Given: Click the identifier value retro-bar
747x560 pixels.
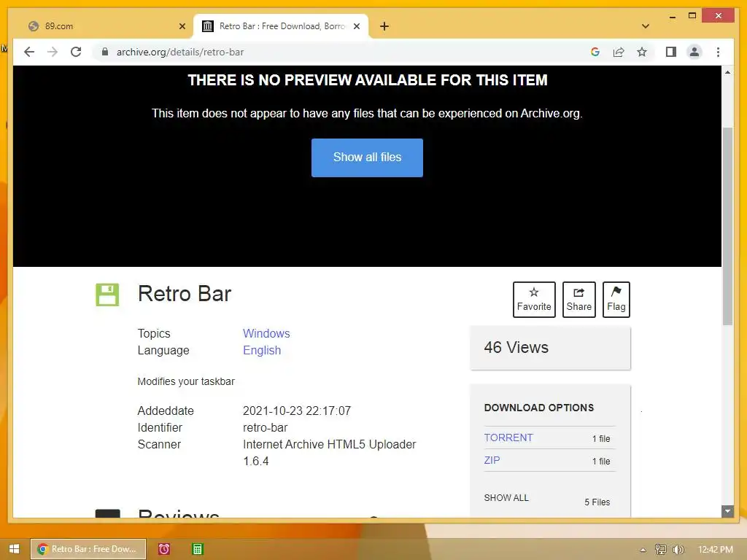Looking at the screenshot, I should click(x=266, y=427).
